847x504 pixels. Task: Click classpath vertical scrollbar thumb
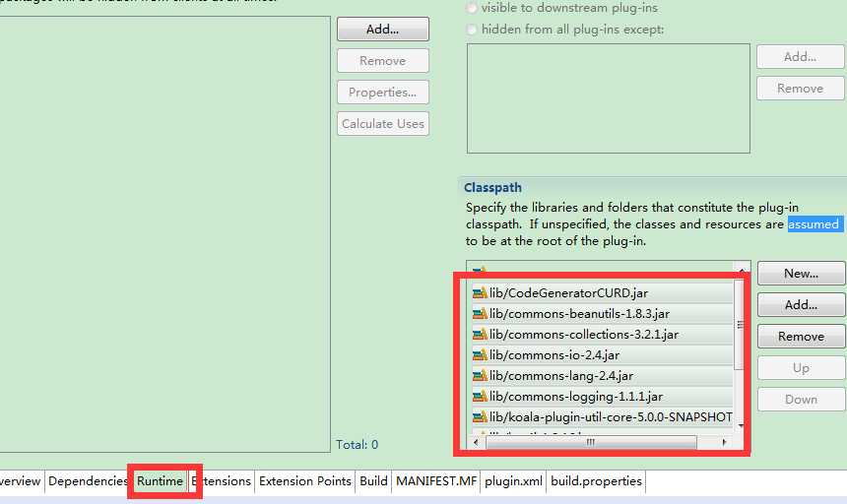[x=740, y=324]
